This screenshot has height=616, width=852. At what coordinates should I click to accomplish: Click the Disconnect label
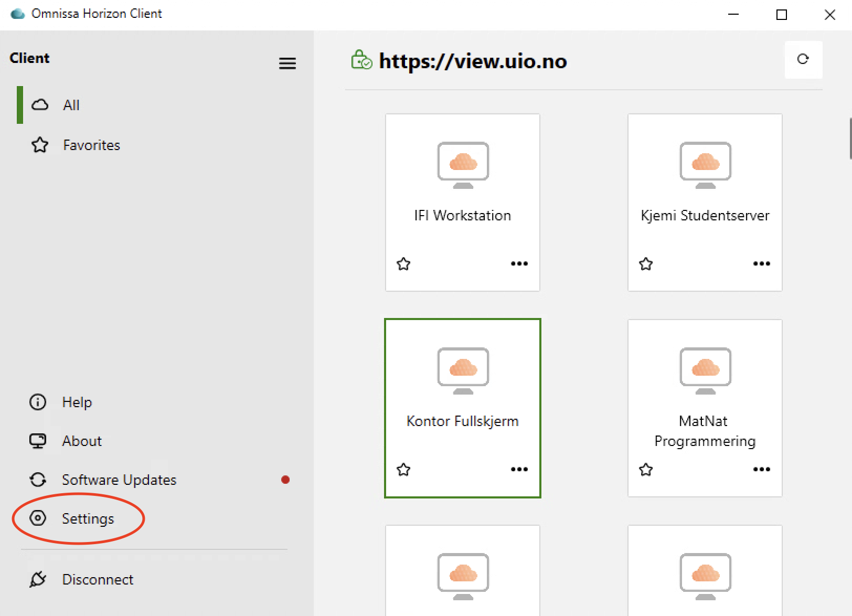pos(98,579)
